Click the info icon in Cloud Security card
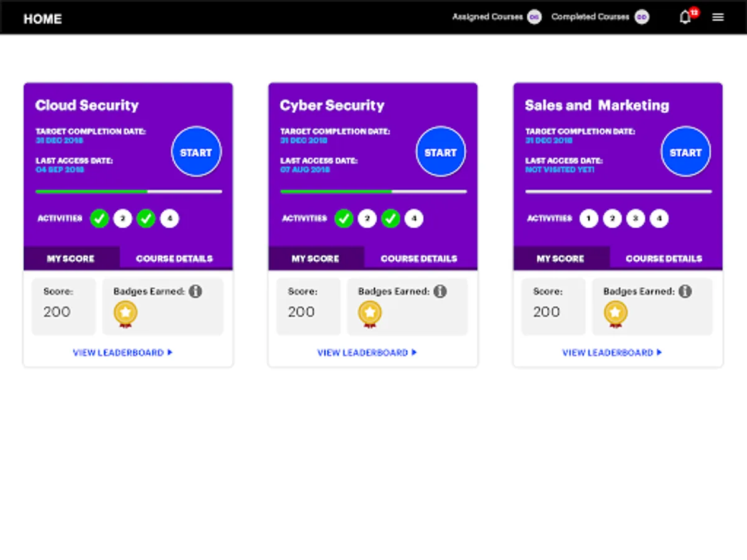The height and width of the screenshot is (560, 747). [195, 291]
